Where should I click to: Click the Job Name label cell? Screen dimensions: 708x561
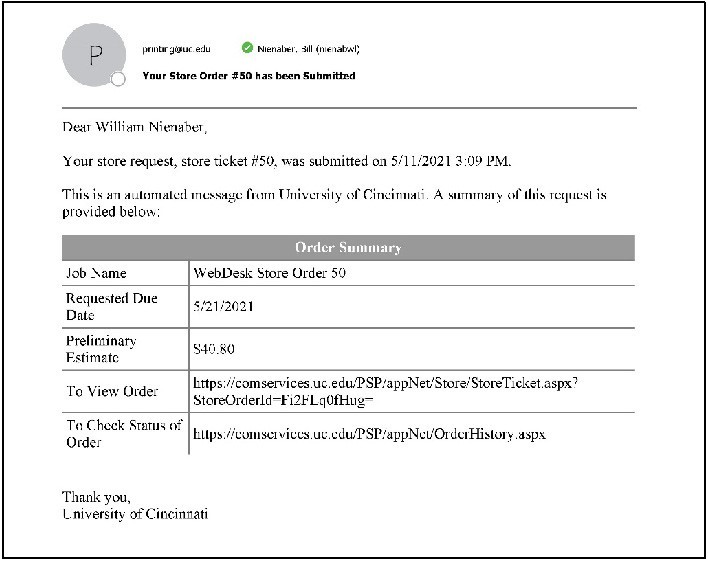tap(96, 273)
